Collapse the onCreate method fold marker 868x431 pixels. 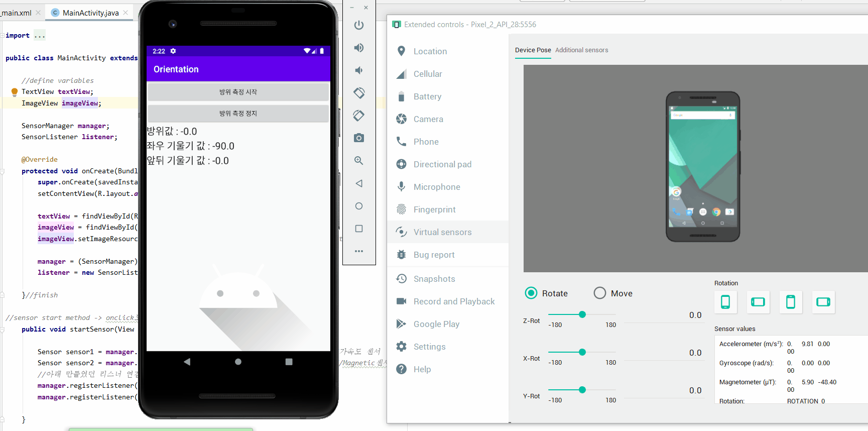pyautogui.click(x=3, y=171)
